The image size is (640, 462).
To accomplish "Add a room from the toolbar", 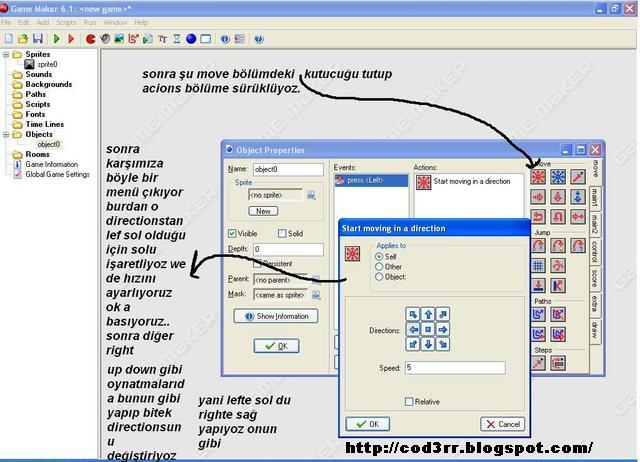I will click(x=206, y=39).
